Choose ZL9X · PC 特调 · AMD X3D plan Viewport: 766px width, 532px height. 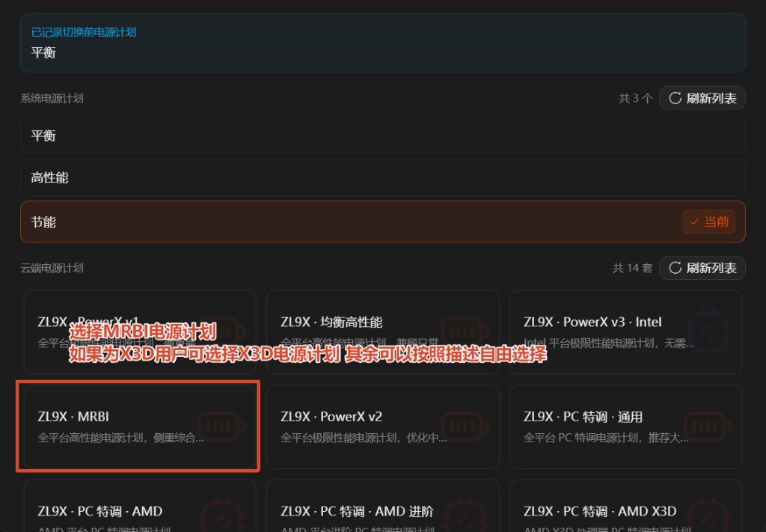click(x=625, y=506)
